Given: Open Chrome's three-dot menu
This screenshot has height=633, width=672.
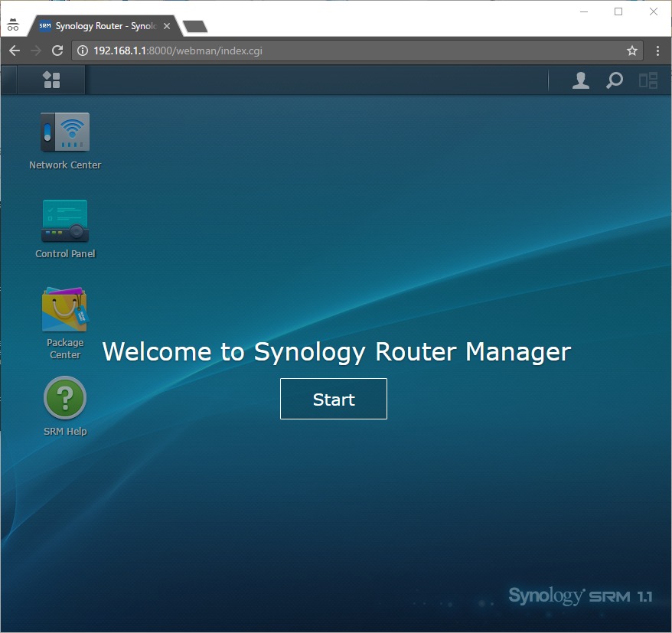Looking at the screenshot, I should pyautogui.click(x=657, y=51).
